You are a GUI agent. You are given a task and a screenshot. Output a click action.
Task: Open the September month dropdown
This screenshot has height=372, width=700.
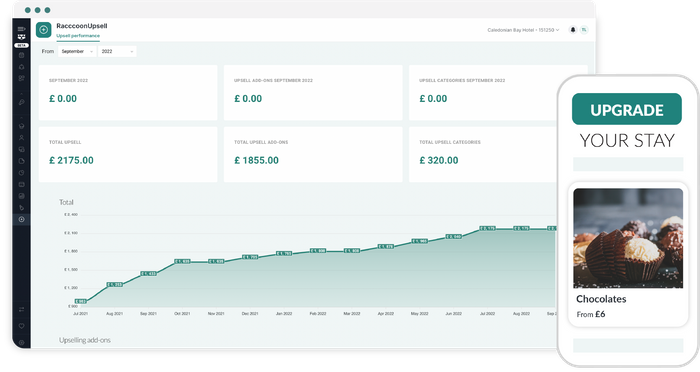point(77,51)
